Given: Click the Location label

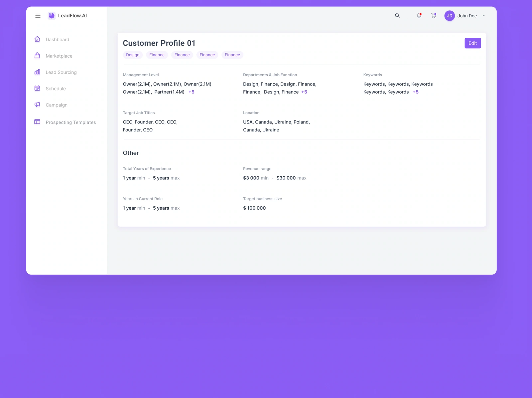Looking at the screenshot, I should click(251, 113).
